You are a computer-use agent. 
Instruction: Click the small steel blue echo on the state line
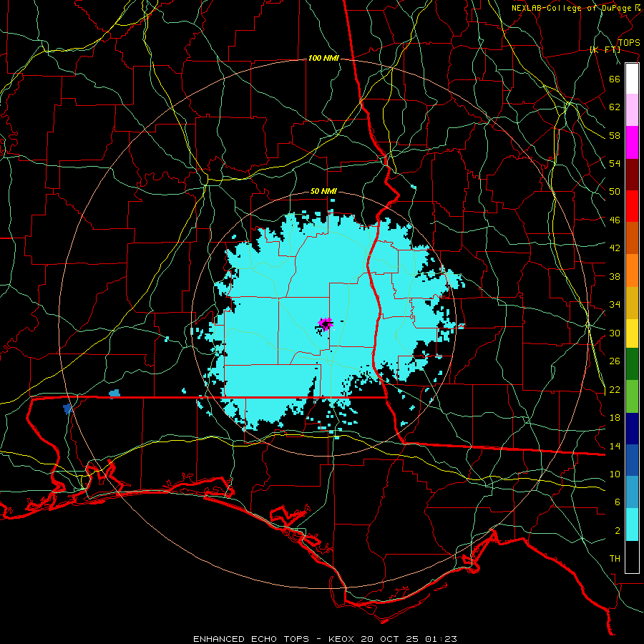pos(114,394)
